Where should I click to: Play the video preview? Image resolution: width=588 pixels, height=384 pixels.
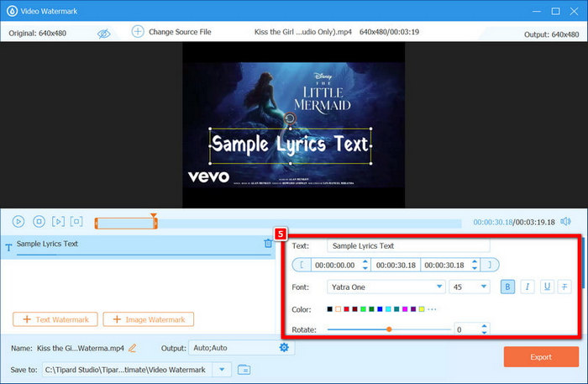pyautogui.click(x=18, y=222)
